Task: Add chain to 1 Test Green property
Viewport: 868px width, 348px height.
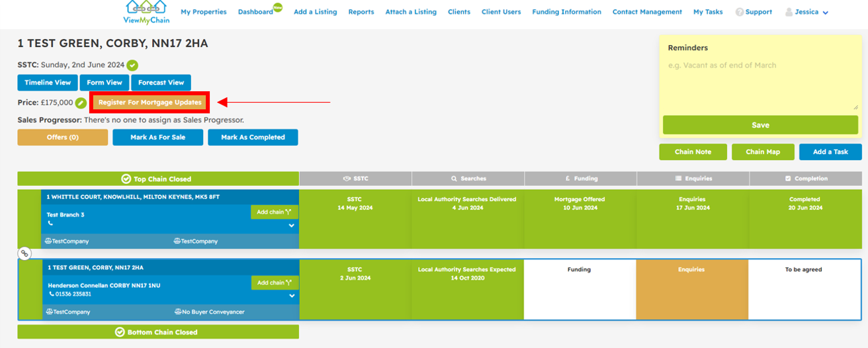Action: pyautogui.click(x=275, y=283)
